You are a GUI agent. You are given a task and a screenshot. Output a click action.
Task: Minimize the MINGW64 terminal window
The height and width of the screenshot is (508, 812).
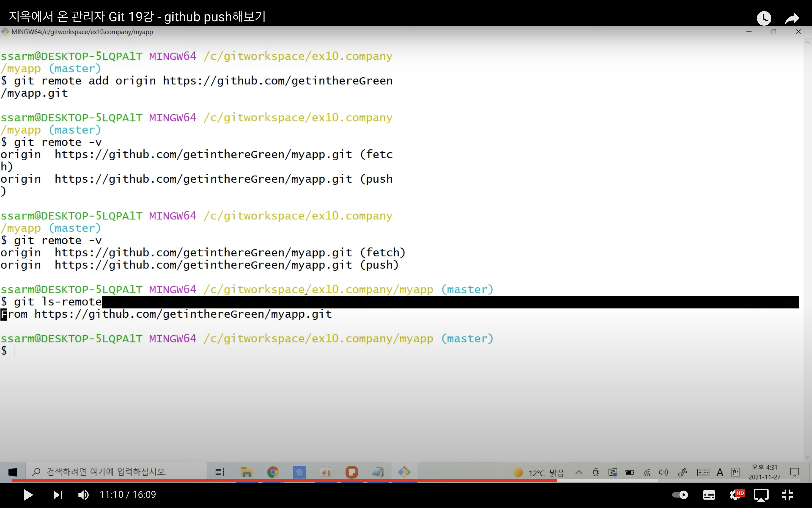click(749, 32)
